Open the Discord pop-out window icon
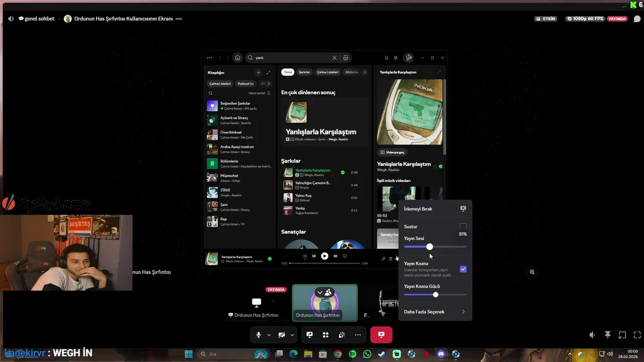The width and height of the screenshot is (644, 362). [x=622, y=335]
